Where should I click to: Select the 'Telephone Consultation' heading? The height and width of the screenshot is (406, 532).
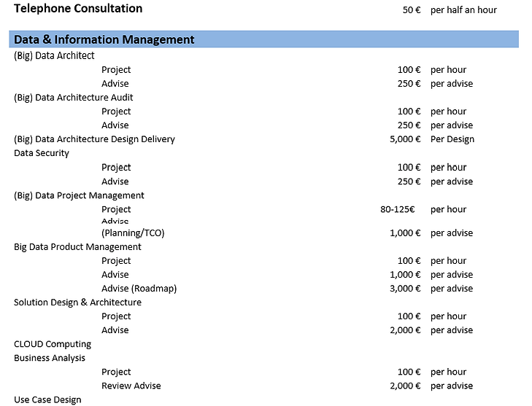78,9
